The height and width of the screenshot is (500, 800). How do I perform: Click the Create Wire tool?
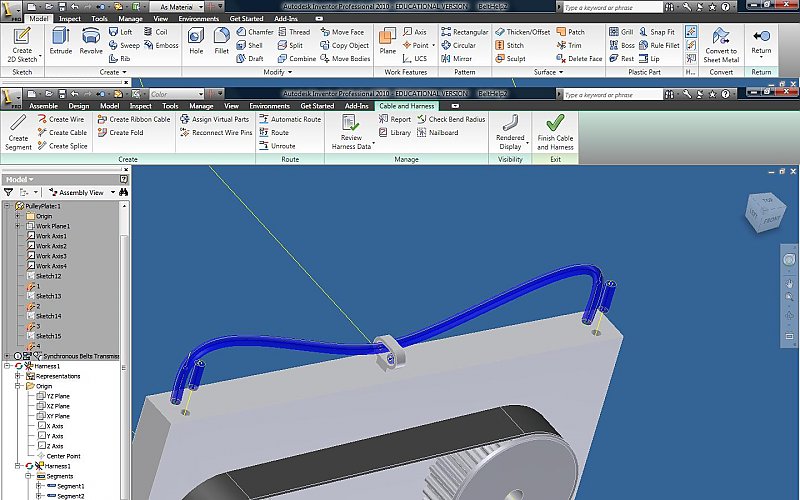click(61, 119)
